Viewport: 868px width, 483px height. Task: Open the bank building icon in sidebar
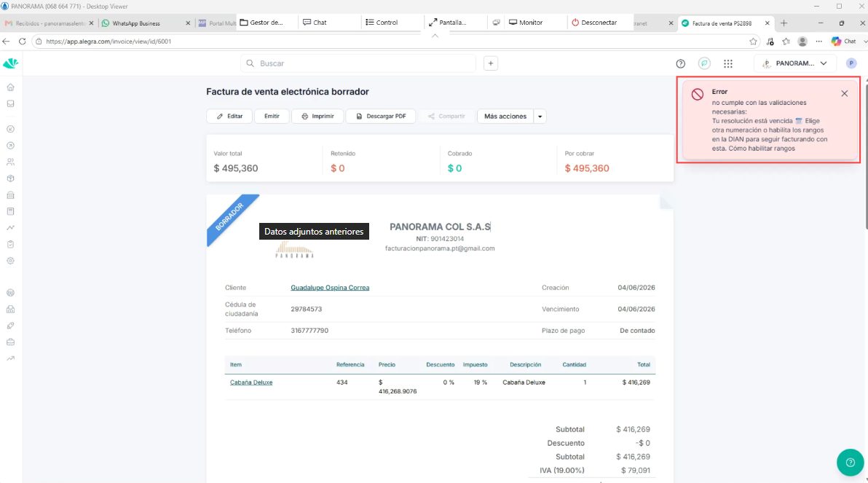[x=10, y=195]
